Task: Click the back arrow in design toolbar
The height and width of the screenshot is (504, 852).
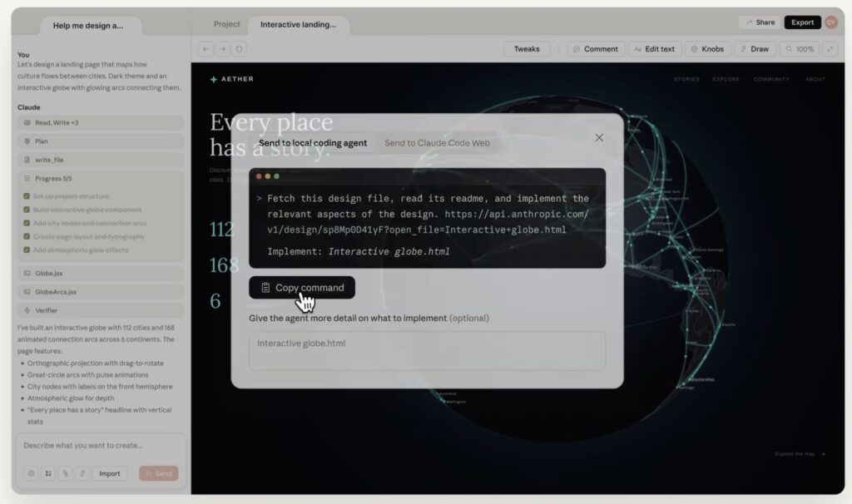Action: point(206,49)
